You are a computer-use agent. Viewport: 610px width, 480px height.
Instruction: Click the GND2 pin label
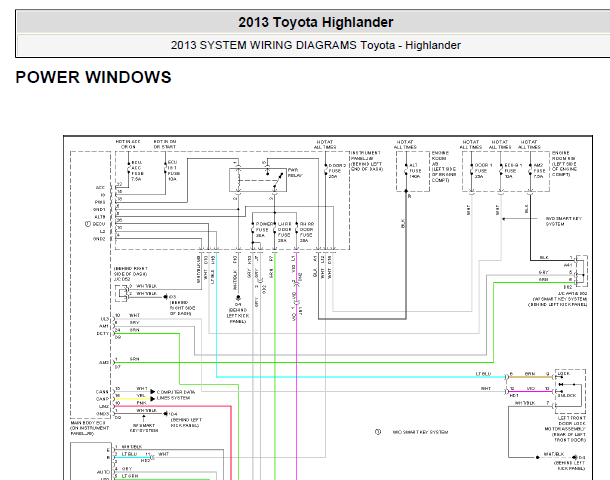99,239
